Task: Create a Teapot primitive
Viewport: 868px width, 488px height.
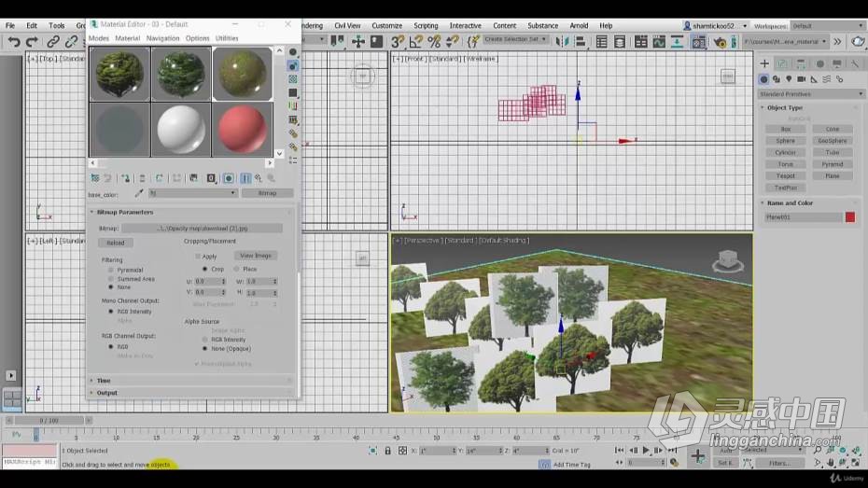Action: pyautogui.click(x=785, y=176)
